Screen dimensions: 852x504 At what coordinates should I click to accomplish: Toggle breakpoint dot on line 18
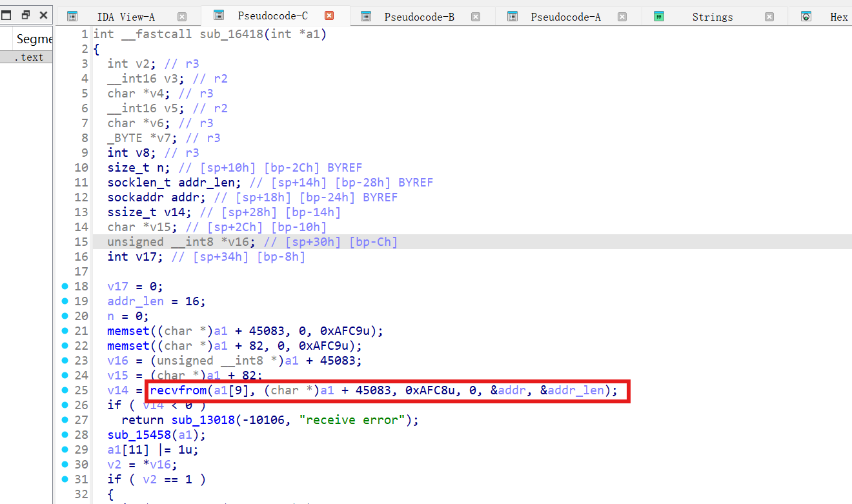(x=65, y=286)
